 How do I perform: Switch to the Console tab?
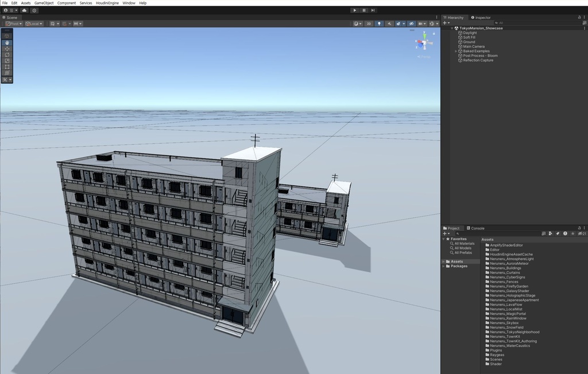pyautogui.click(x=475, y=228)
